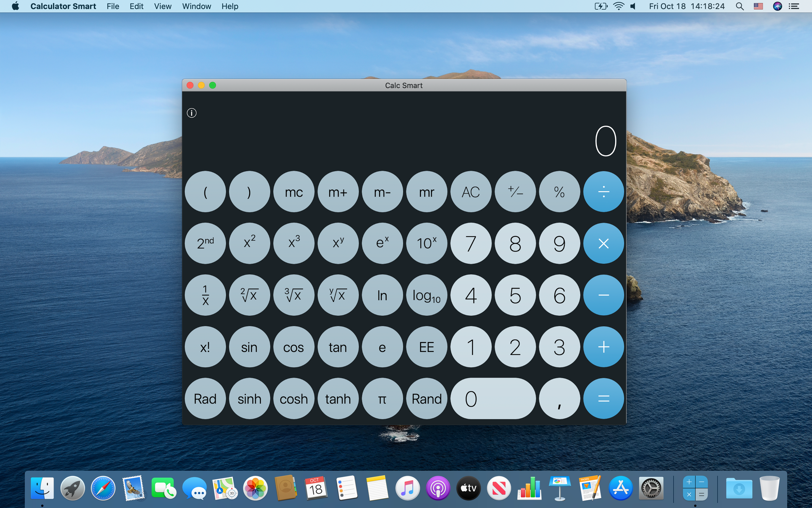Click the cos key
Screen dimensions: 812x508
pos(294,347)
